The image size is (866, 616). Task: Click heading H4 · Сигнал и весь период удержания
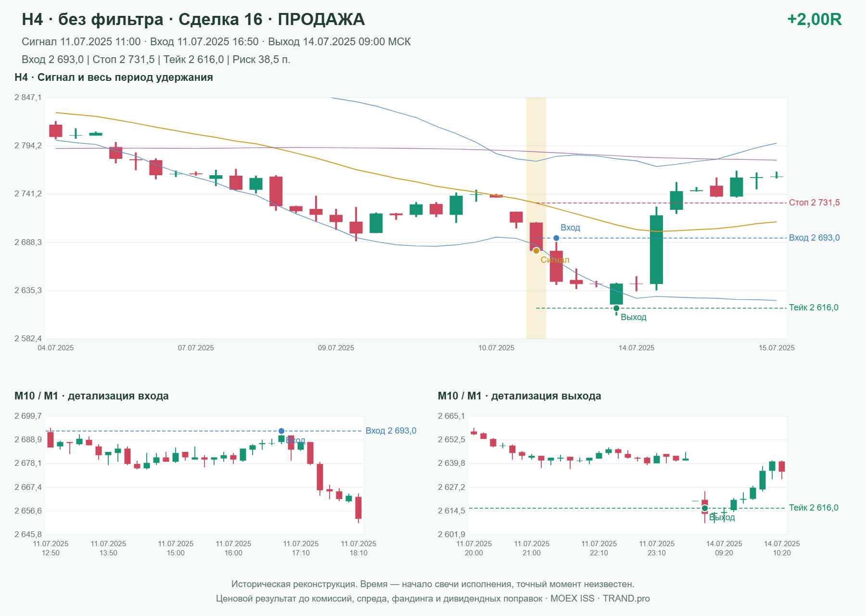[x=114, y=77]
